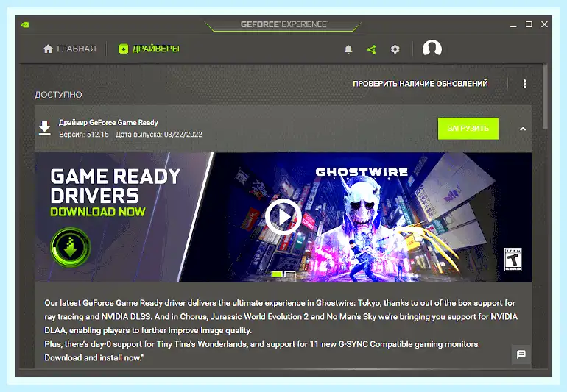
Task: Click the vertical scrollbar thumb
Action: (545, 96)
